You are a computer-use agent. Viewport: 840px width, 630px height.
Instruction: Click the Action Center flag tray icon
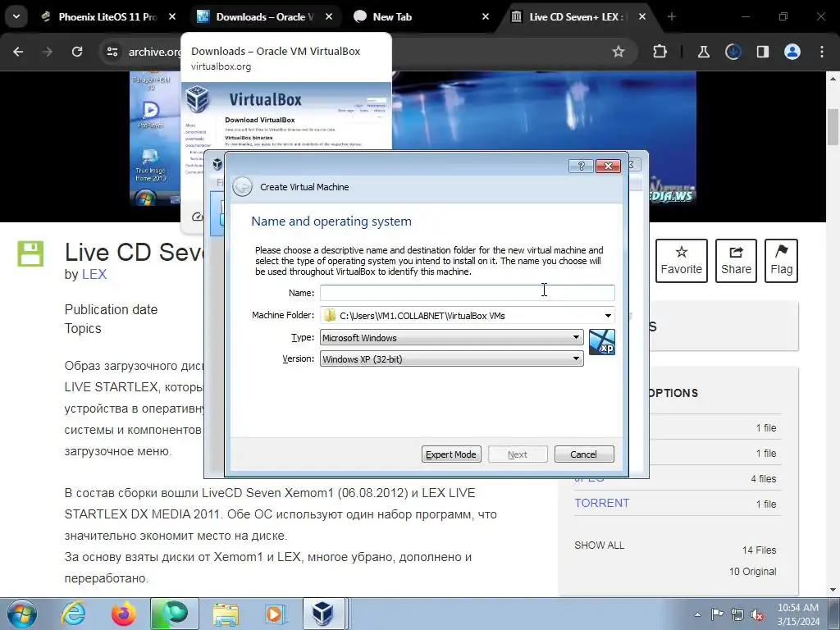[x=717, y=614]
